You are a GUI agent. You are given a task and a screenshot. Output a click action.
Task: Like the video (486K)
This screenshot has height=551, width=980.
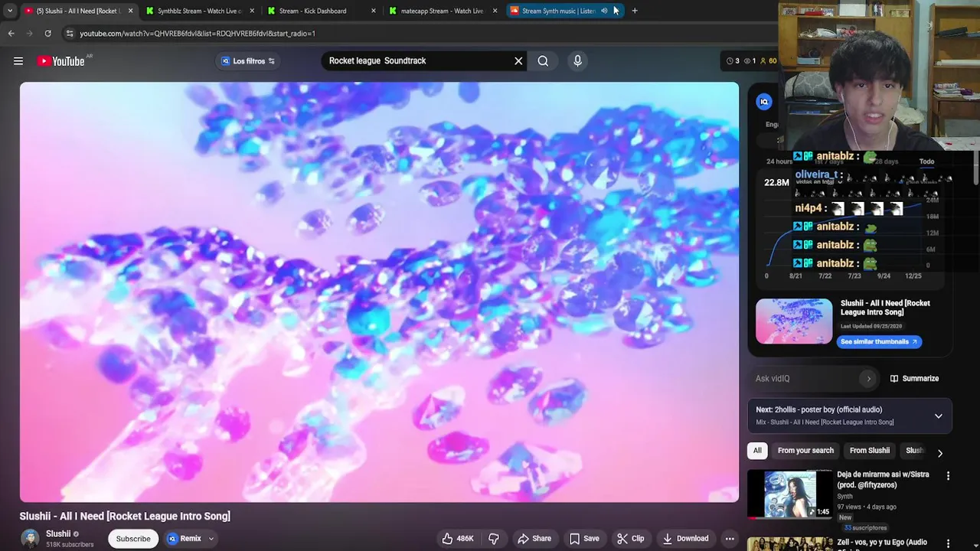tap(457, 539)
